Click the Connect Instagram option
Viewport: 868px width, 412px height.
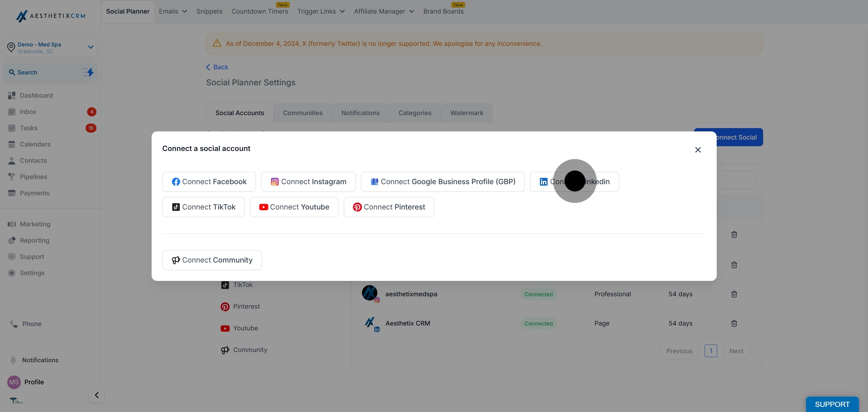click(308, 181)
